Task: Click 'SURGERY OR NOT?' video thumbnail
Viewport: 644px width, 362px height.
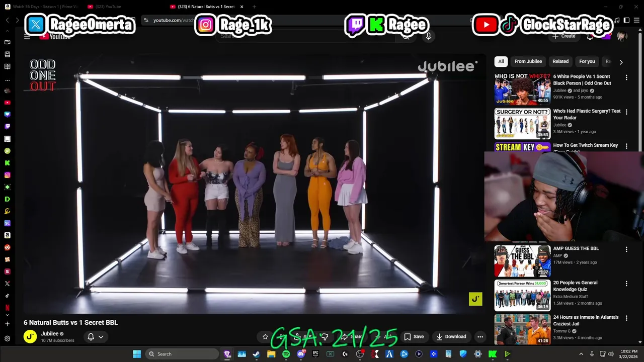Action: [522, 123]
